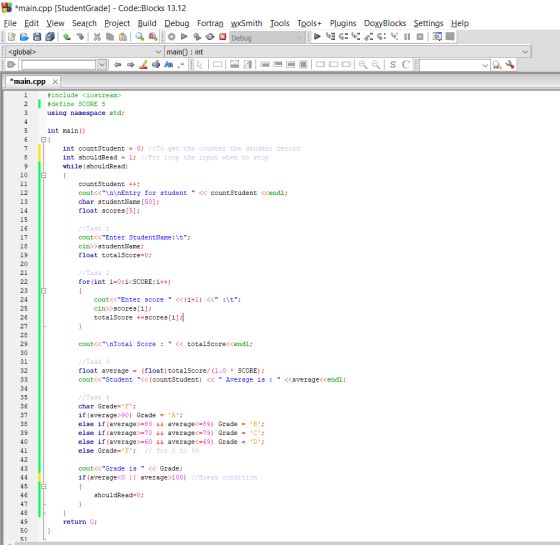Screen dimensions: 560x545
Task: Pause the debugger with the break icon
Action: point(407,36)
